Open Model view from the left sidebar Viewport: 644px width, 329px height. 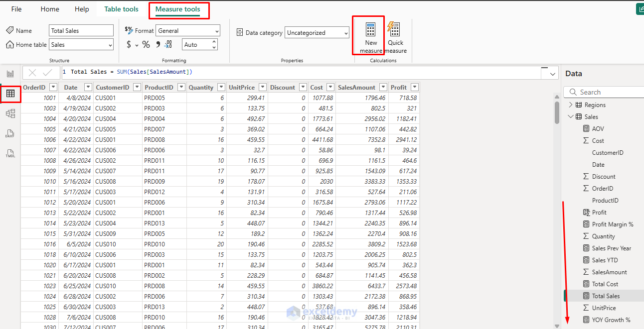pos(10,113)
